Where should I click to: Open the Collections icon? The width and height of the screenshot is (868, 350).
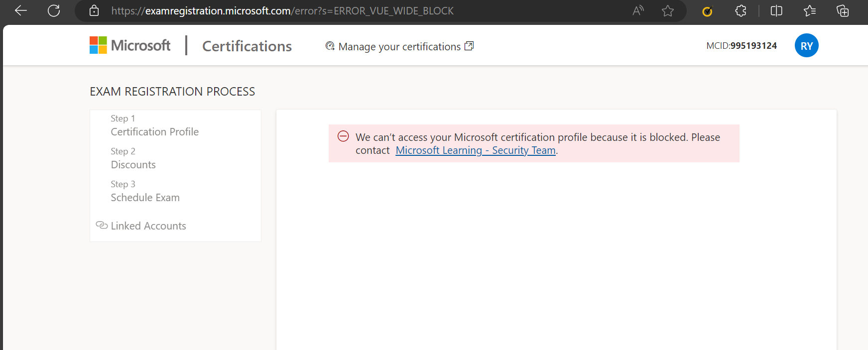843,11
